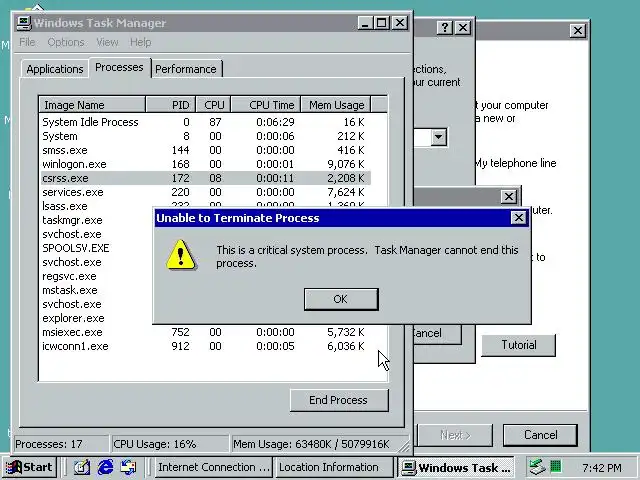The image size is (640, 480).
Task: Click the disabled Next button in wizard
Action: (x=456, y=435)
